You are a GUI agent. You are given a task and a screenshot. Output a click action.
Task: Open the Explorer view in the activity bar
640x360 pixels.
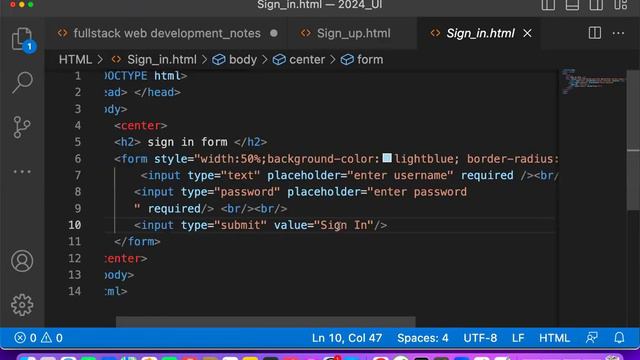[22, 39]
